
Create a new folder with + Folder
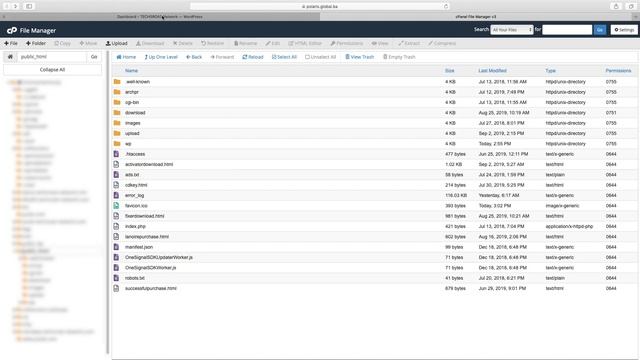36,43
